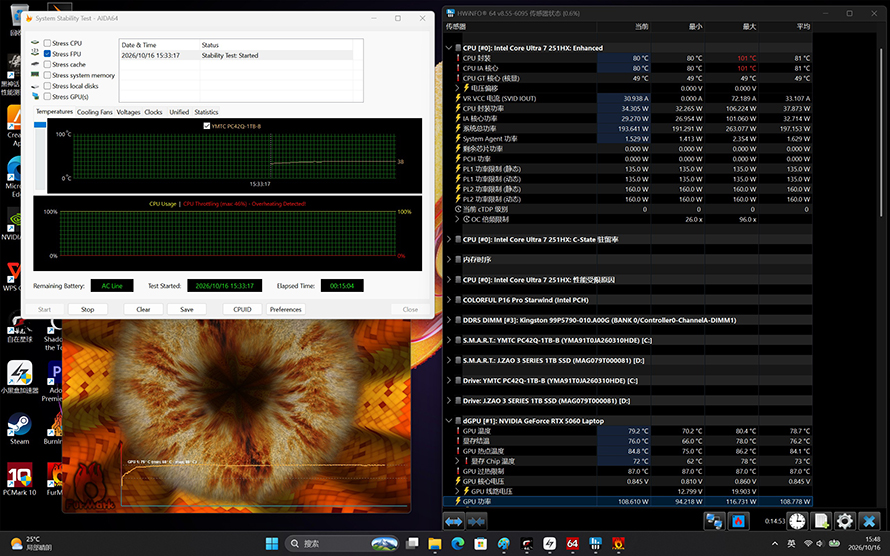Enable Stress local disks checkbox

[x=48, y=86]
